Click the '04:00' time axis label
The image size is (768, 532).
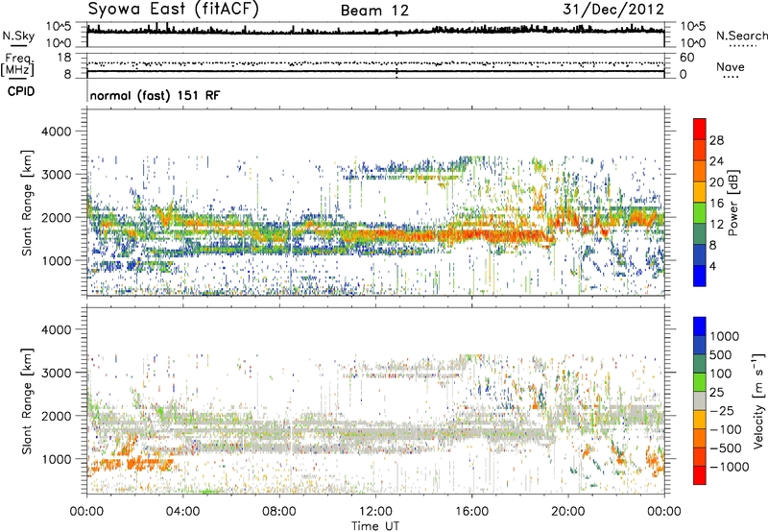182,511
